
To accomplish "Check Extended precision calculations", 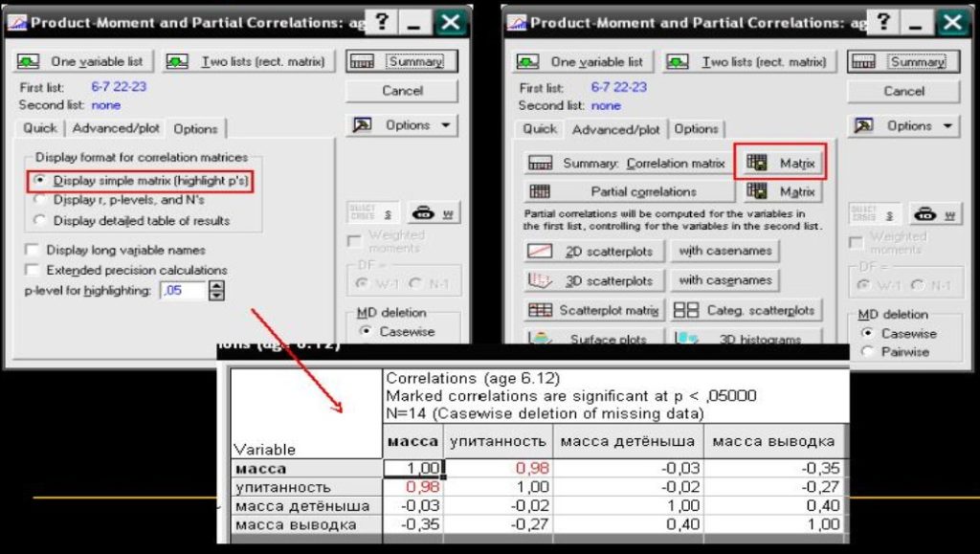I will 33,270.
